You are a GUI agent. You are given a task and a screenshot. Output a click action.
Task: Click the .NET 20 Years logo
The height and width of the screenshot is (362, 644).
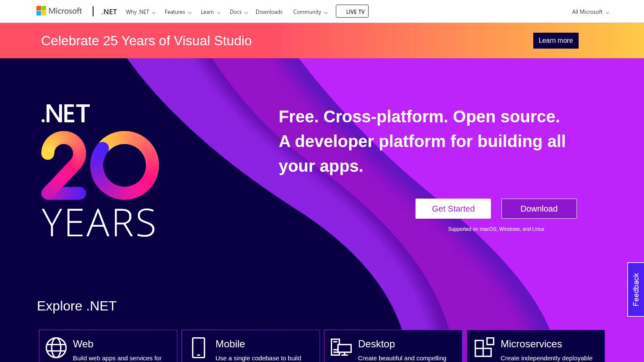[x=100, y=170]
